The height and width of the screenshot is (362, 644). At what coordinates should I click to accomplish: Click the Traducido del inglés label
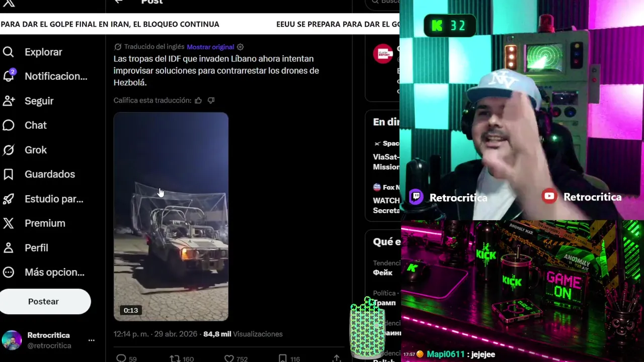(154, 47)
